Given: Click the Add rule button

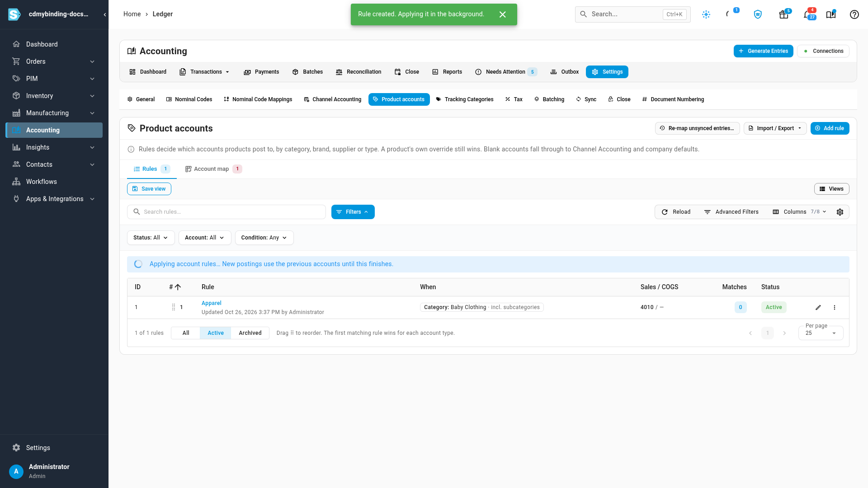Looking at the screenshot, I should (830, 128).
